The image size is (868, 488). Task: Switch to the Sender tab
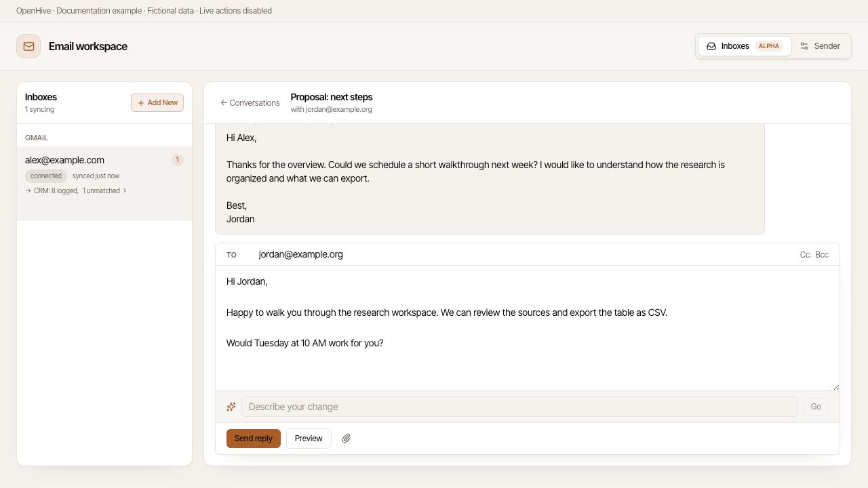[x=820, y=46]
